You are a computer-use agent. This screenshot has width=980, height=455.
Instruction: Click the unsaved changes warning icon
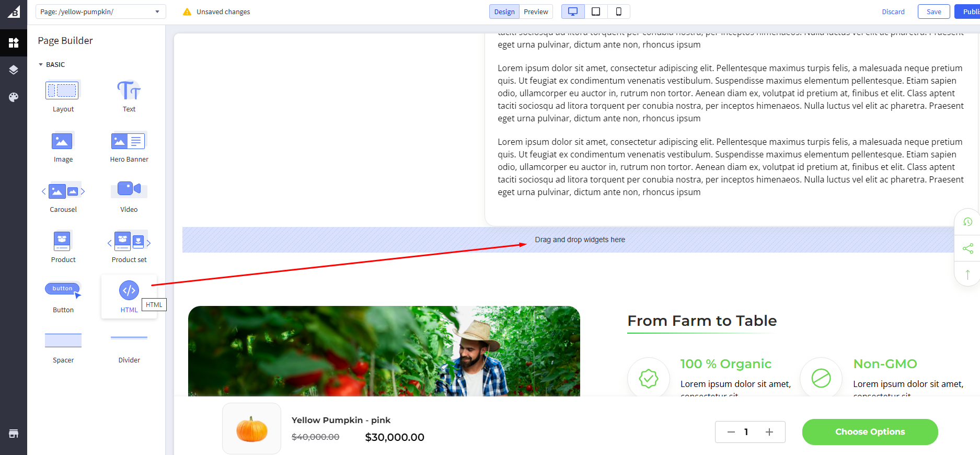187,12
